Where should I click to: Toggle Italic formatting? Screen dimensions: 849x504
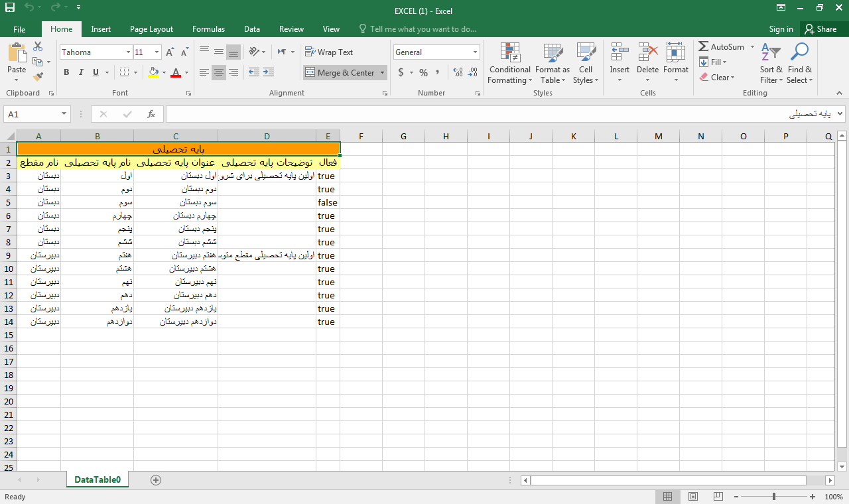[81, 72]
